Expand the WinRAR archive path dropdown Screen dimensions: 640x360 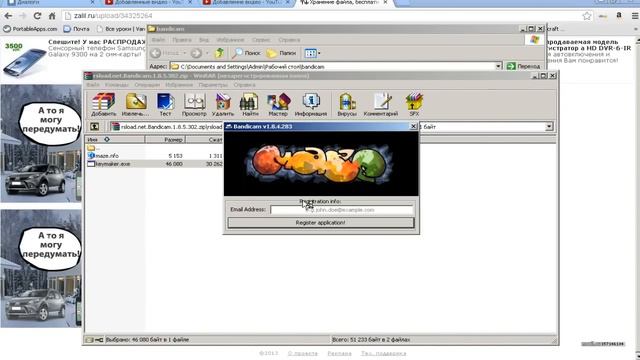(x=549, y=127)
